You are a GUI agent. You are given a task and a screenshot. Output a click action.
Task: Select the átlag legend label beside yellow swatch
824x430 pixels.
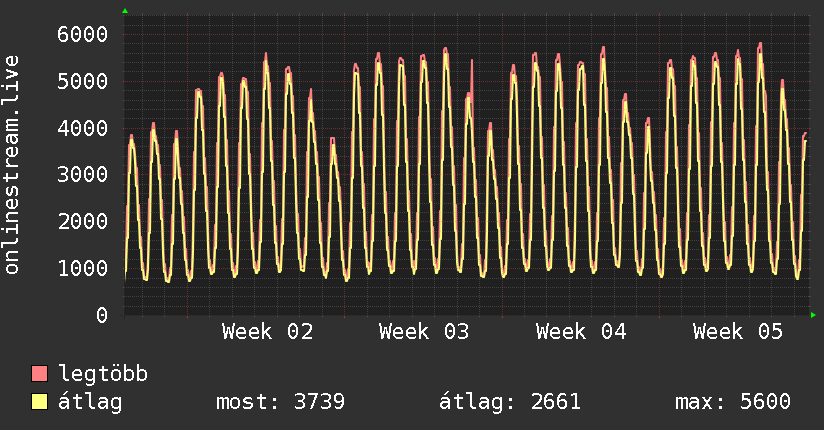(x=90, y=403)
